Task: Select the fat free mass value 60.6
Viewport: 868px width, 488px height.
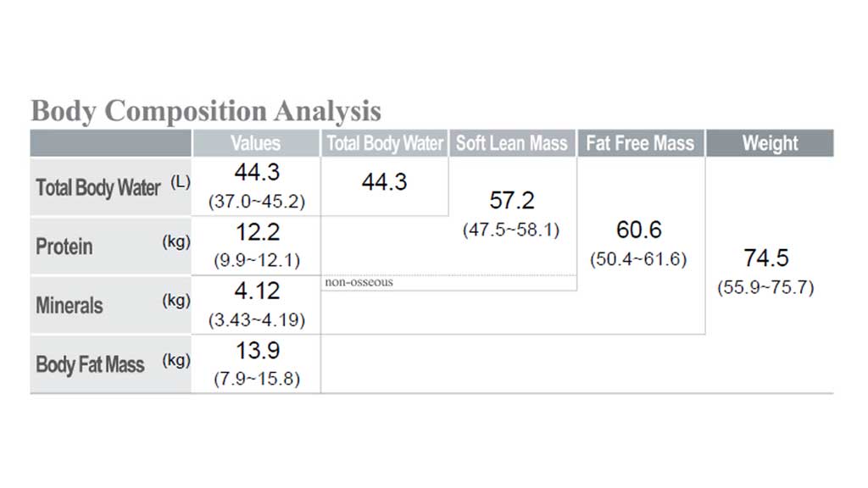Action: click(x=639, y=230)
